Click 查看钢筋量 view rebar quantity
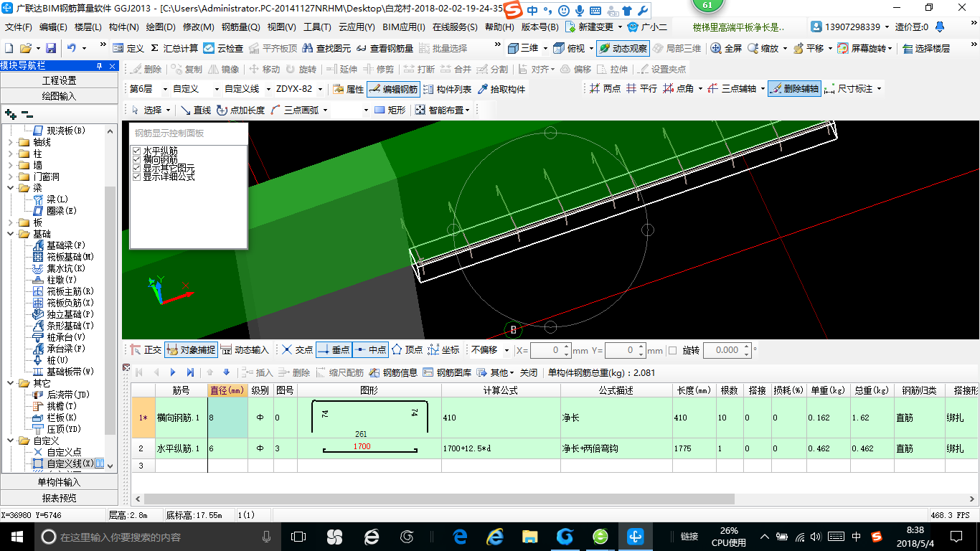This screenshot has width=980, height=551. coord(385,48)
